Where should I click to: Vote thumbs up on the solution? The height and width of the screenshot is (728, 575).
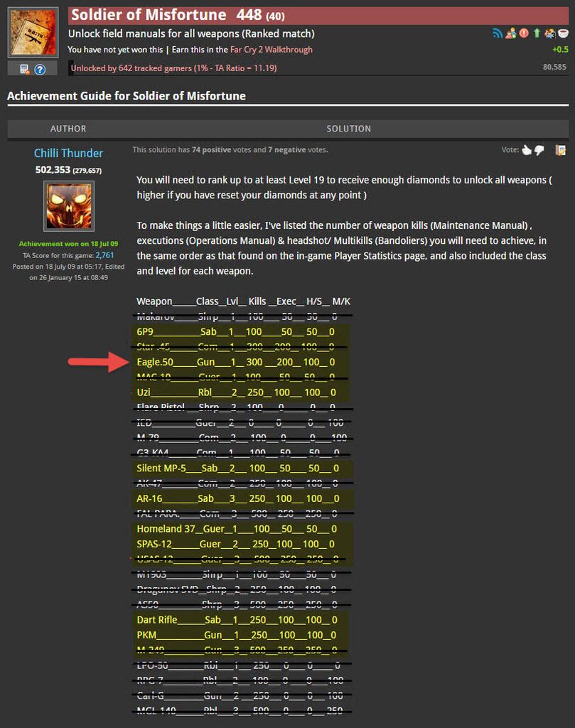point(527,150)
